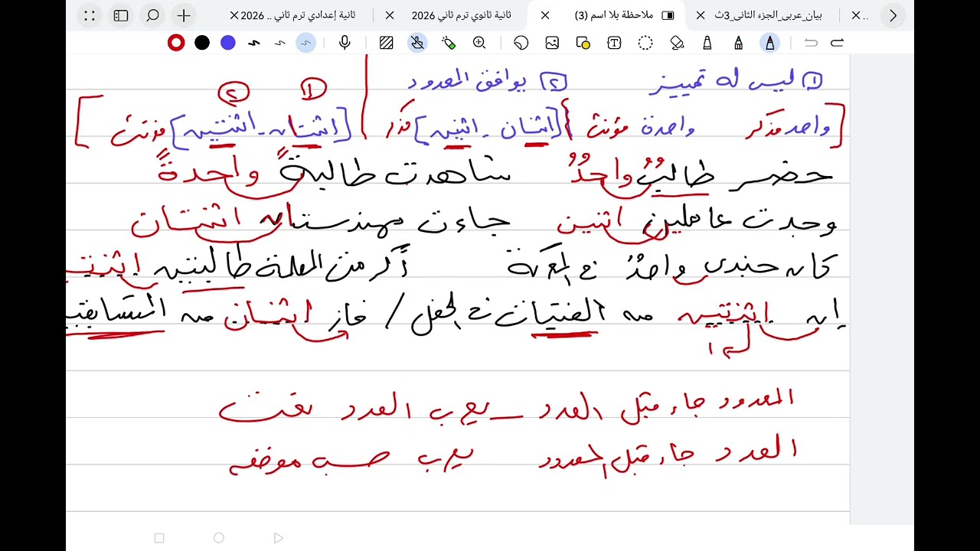Choose the thick stroke width
This screenshot has width=980, height=551.
point(254,43)
